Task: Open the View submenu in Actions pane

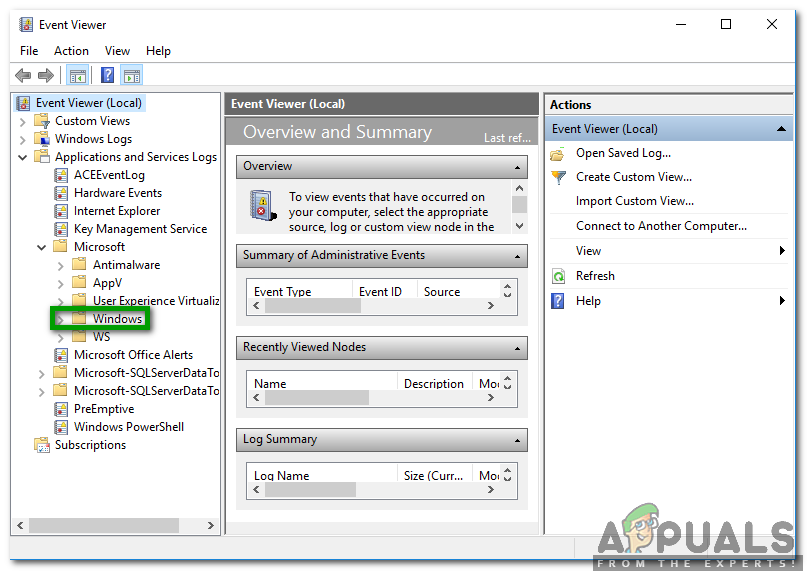Action: pos(669,251)
